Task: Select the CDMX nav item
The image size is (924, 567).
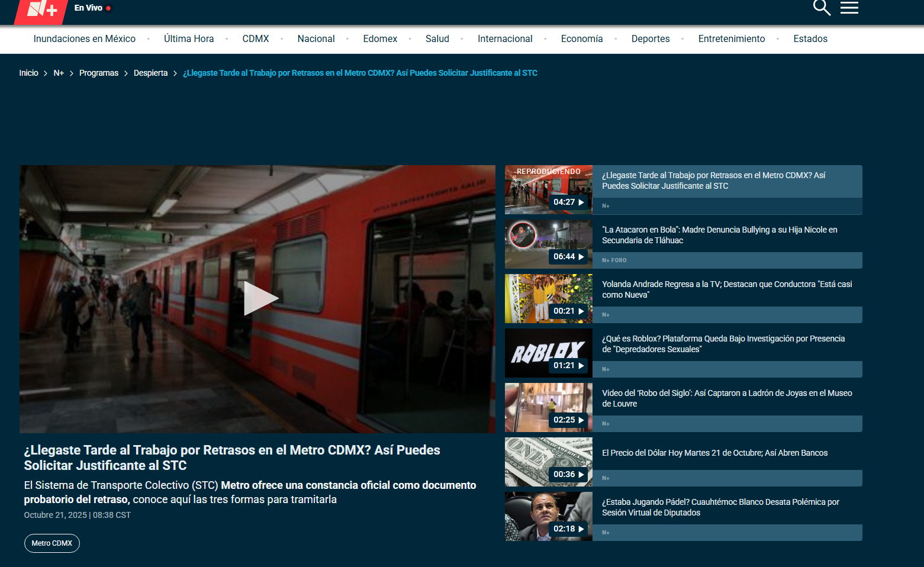Action: pos(256,38)
